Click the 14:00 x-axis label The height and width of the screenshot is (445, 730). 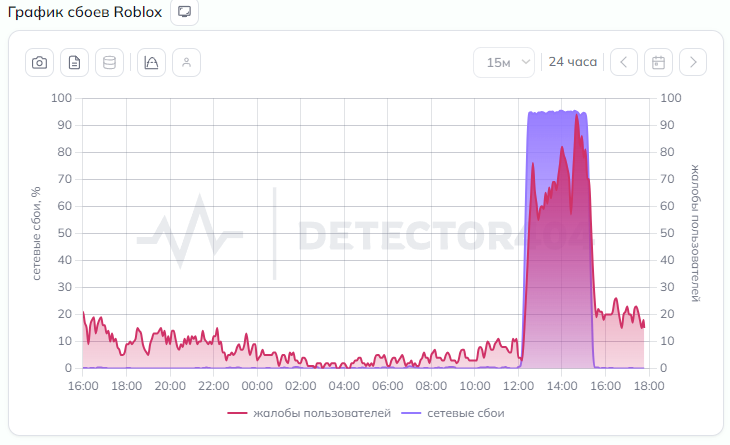tap(562, 386)
